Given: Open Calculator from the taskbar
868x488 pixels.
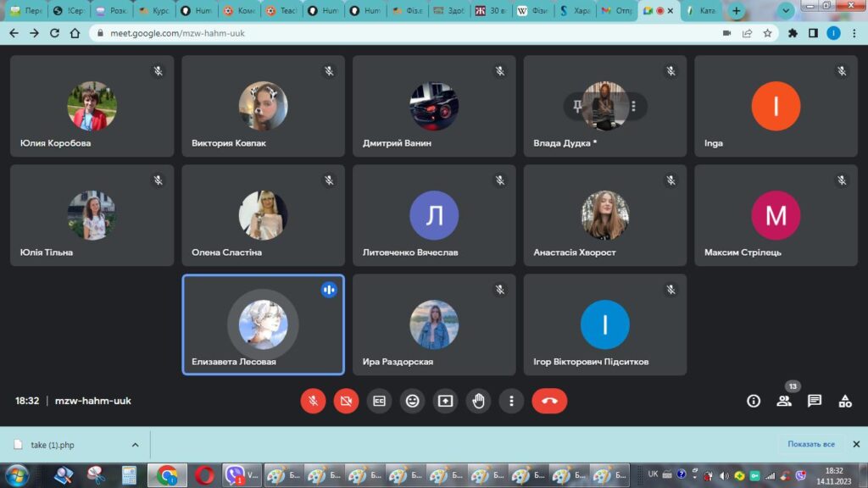Looking at the screenshot, I should click(x=129, y=475).
